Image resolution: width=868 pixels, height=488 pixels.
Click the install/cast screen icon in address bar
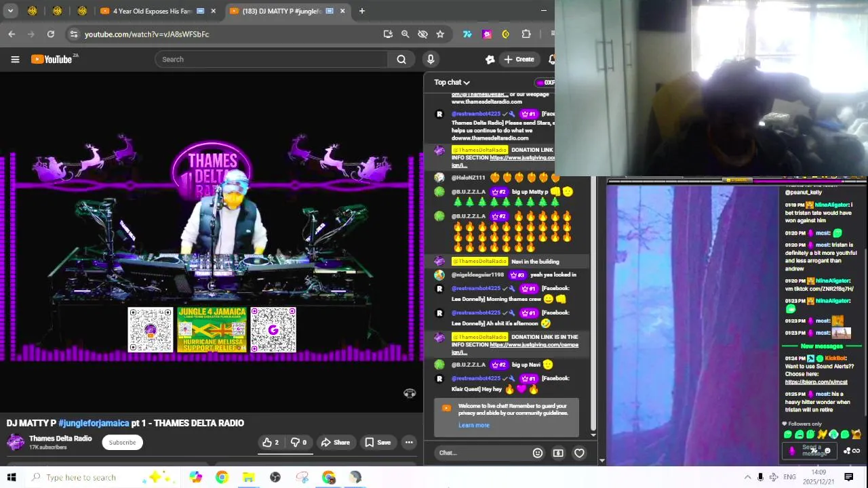tap(388, 34)
